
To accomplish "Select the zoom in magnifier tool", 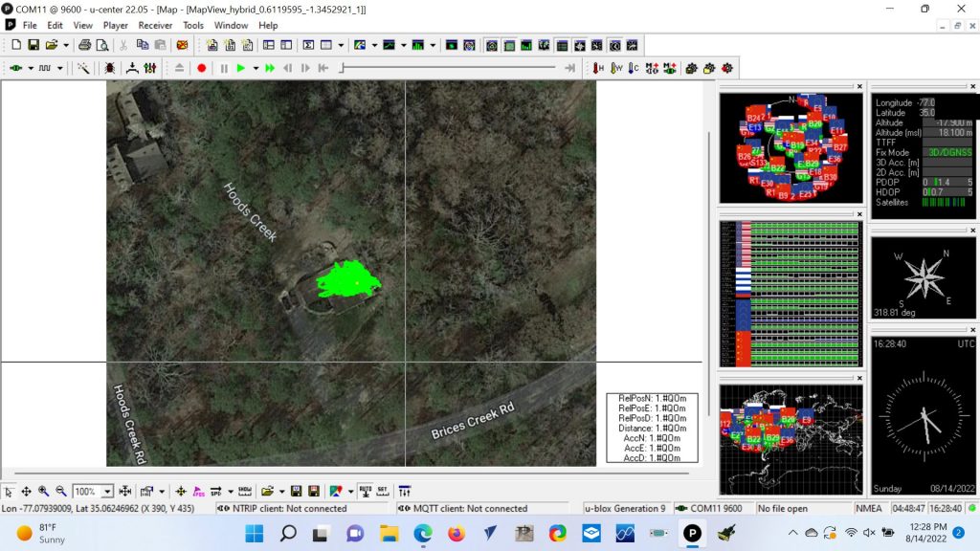I will tap(44, 491).
